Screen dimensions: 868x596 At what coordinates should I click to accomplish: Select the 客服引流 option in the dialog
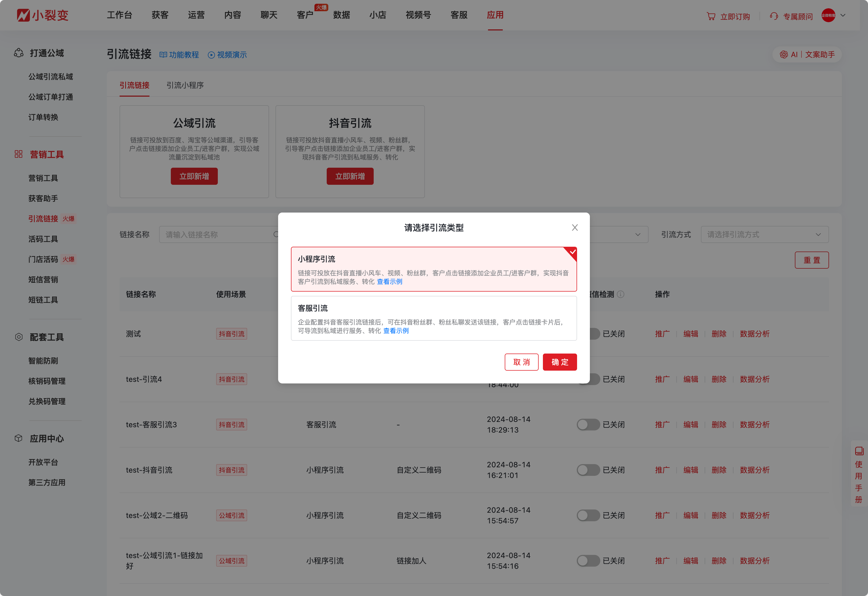tap(434, 318)
